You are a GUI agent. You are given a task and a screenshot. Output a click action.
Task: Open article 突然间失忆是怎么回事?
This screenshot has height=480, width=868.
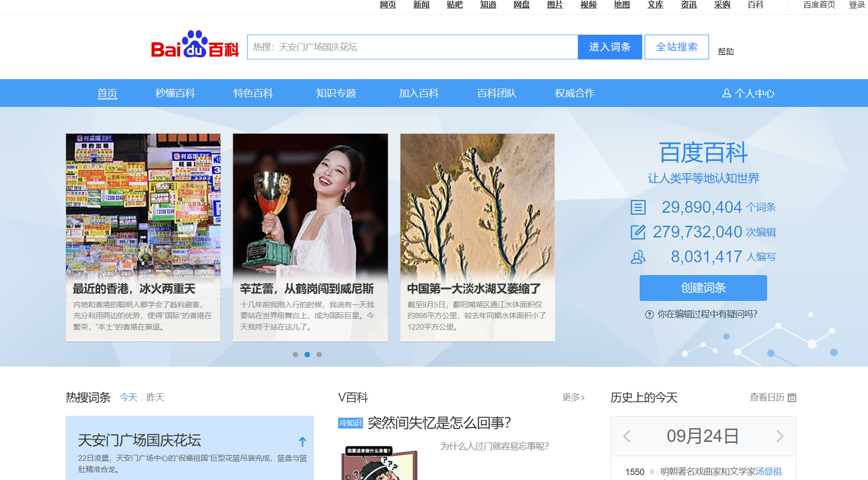[x=440, y=423]
